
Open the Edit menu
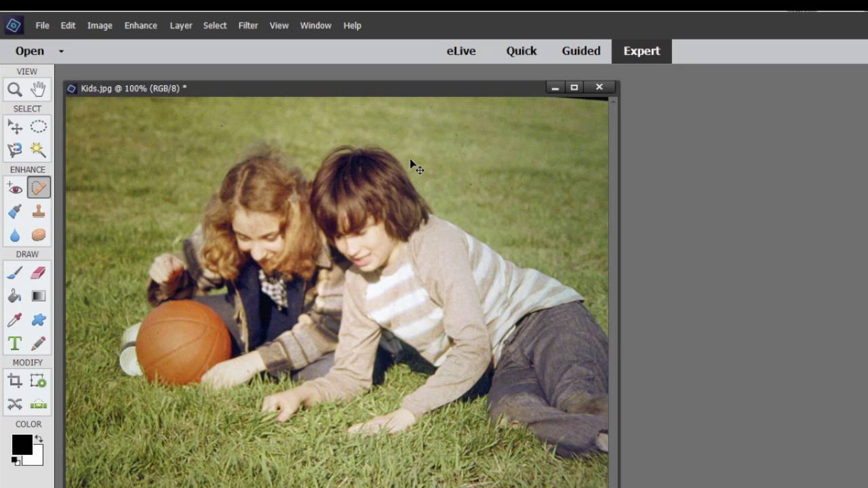coord(68,26)
